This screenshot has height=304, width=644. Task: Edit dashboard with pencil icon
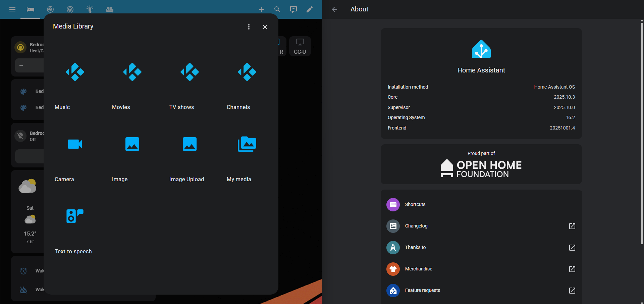click(310, 9)
